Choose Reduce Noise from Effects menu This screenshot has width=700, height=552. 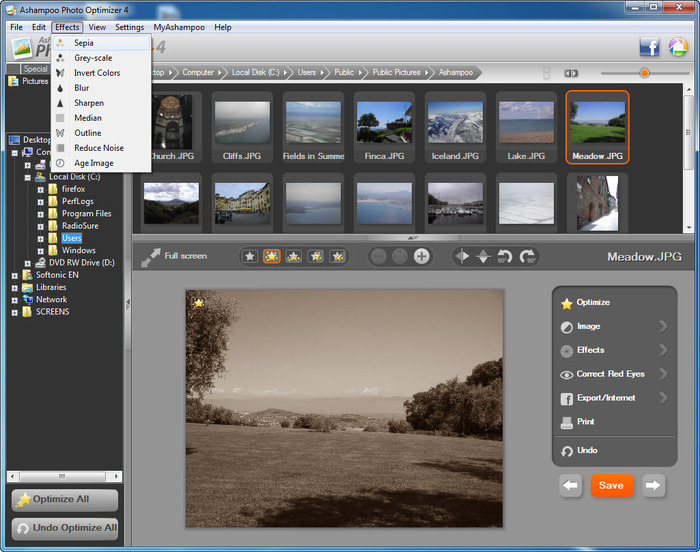(x=101, y=148)
